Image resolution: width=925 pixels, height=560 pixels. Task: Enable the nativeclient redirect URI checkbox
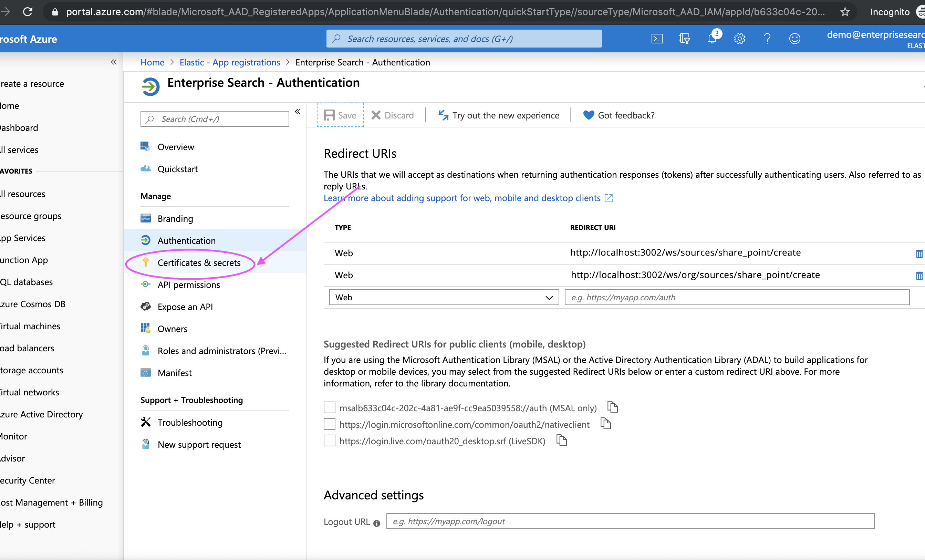[329, 424]
